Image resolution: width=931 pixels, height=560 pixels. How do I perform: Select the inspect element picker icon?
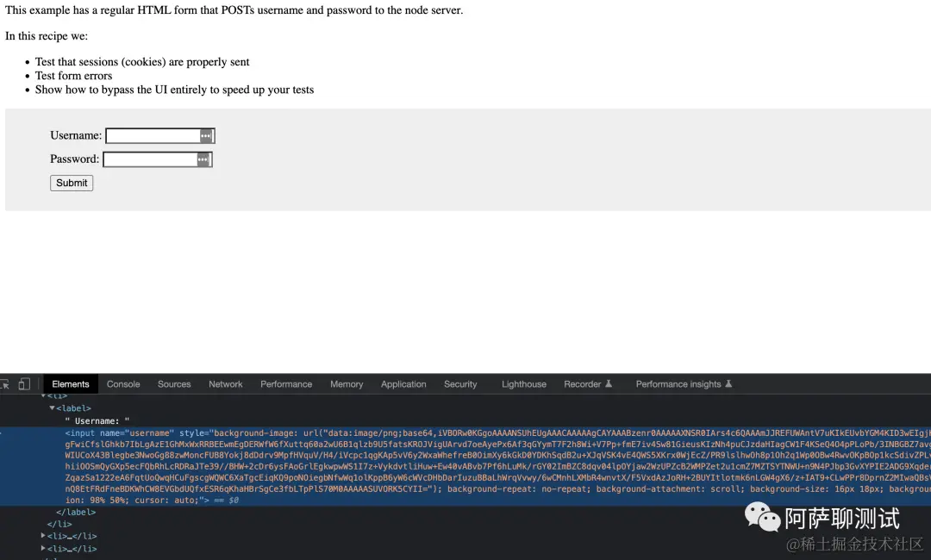point(5,384)
